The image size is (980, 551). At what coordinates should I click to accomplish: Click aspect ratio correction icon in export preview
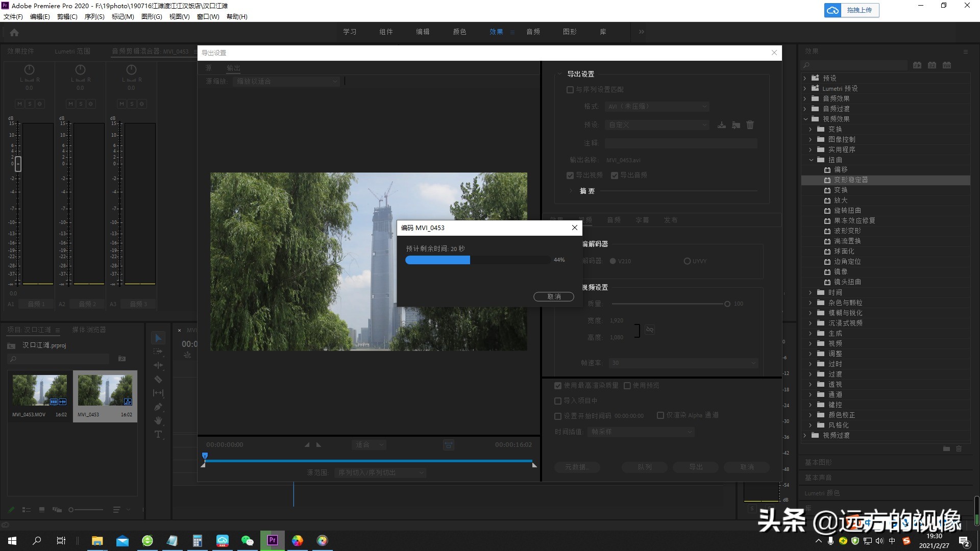tap(449, 445)
